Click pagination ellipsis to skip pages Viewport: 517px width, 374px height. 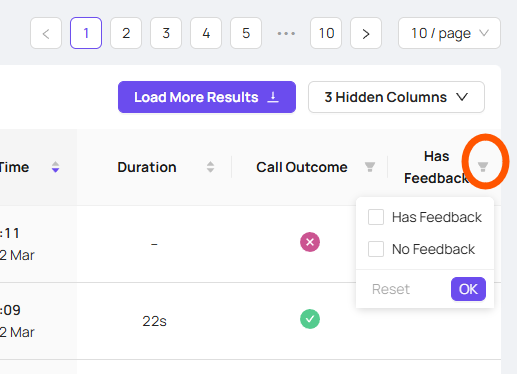[286, 33]
